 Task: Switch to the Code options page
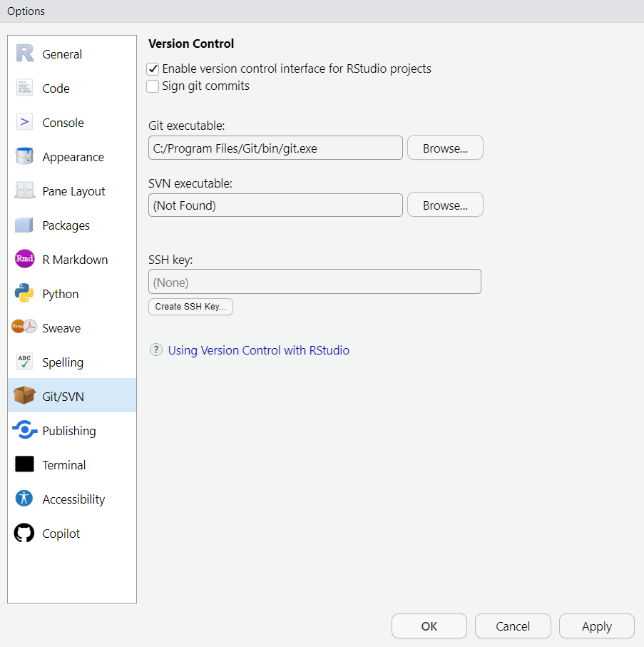point(72,88)
